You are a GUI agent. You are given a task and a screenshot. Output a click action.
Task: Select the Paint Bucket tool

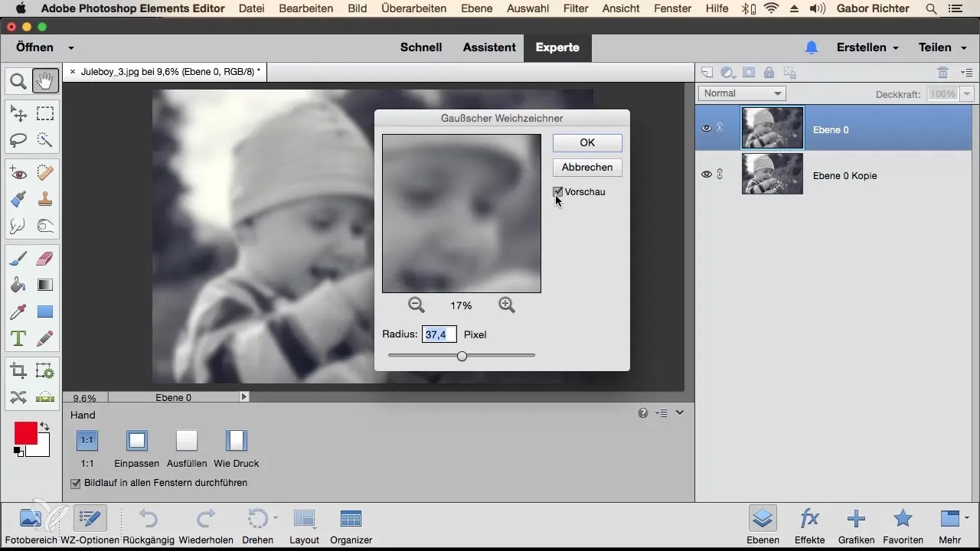click(18, 285)
